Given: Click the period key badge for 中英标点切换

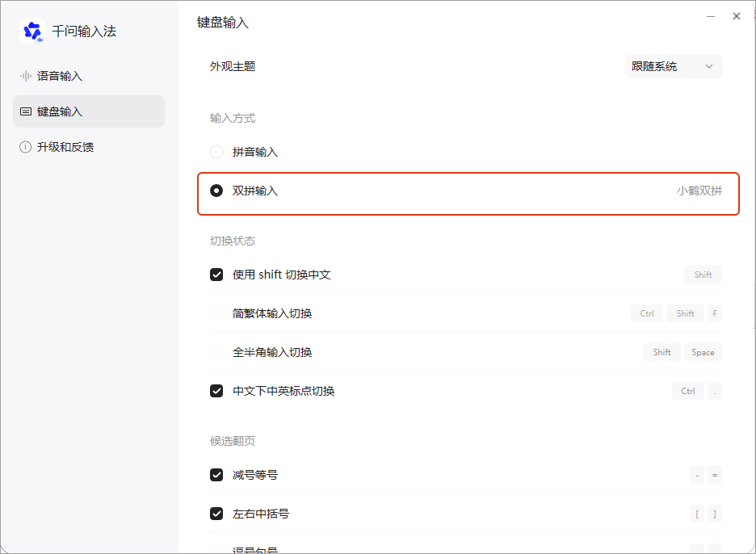Looking at the screenshot, I should (x=715, y=391).
